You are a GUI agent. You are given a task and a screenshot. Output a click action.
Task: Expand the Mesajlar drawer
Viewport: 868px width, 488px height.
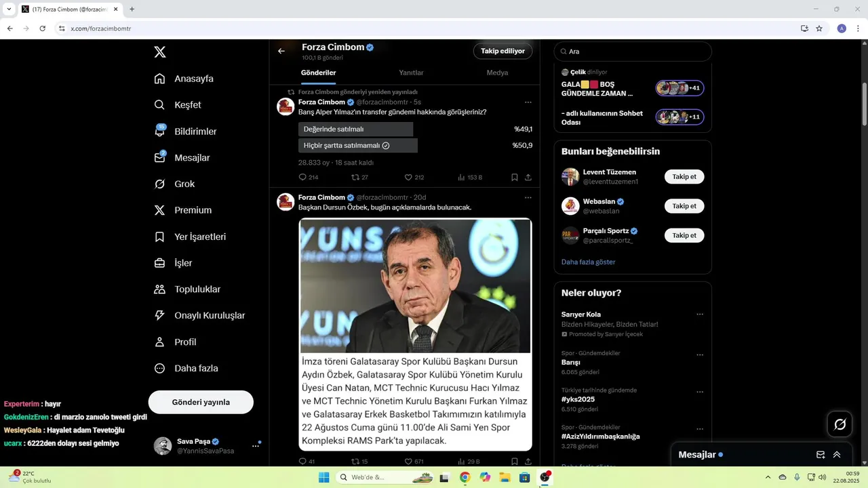click(837, 455)
